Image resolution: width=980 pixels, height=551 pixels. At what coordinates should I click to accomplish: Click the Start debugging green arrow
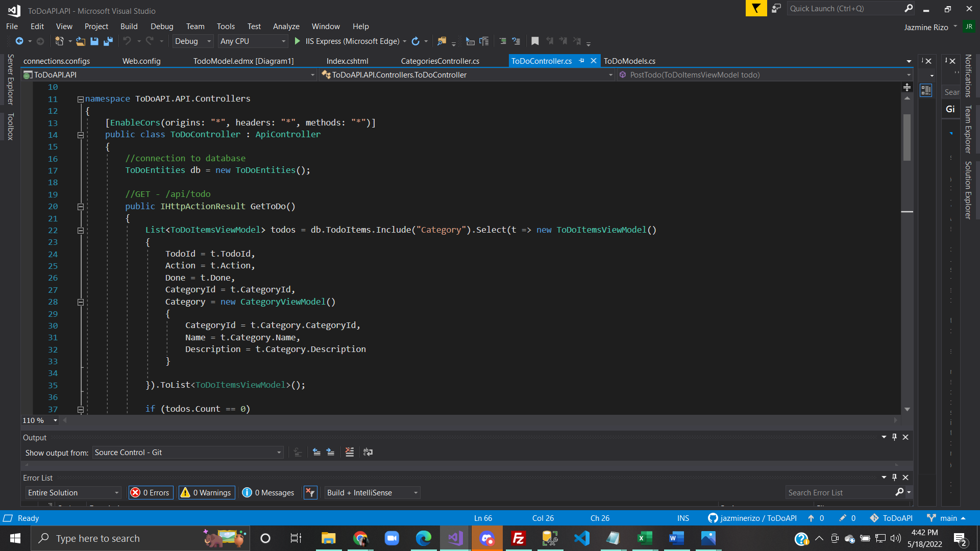pyautogui.click(x=298, y=41)
